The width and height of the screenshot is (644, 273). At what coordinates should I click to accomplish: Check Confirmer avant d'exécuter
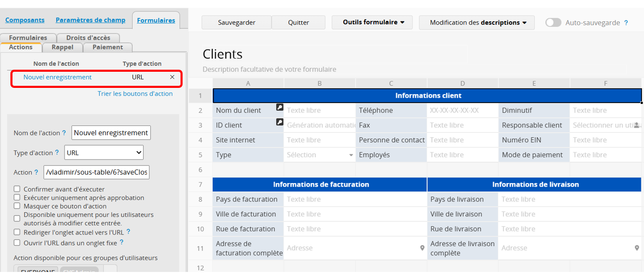point(17,189)
